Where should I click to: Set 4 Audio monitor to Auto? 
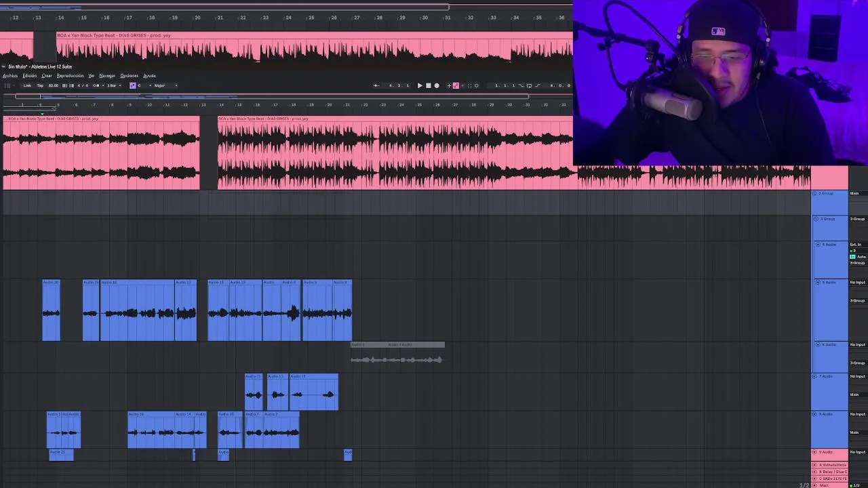coord(861,257)
